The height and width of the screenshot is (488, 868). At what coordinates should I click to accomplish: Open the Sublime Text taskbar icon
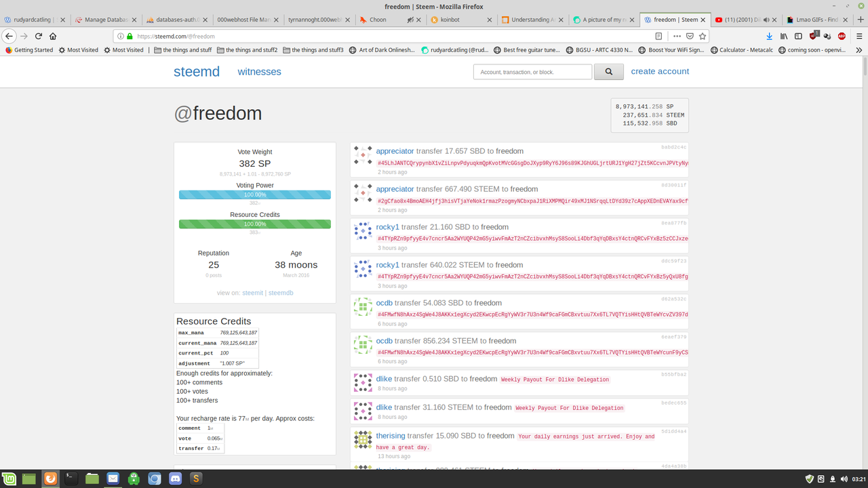point(197,479)
